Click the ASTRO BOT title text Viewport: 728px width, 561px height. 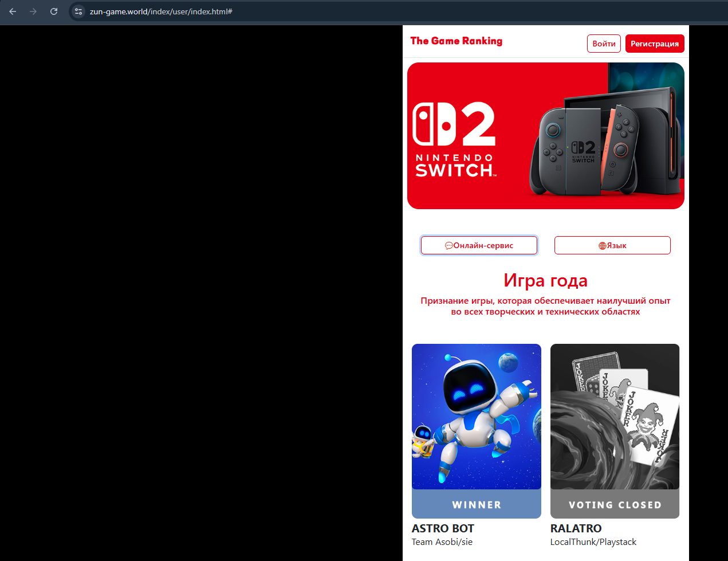click(x=443, y=528)
